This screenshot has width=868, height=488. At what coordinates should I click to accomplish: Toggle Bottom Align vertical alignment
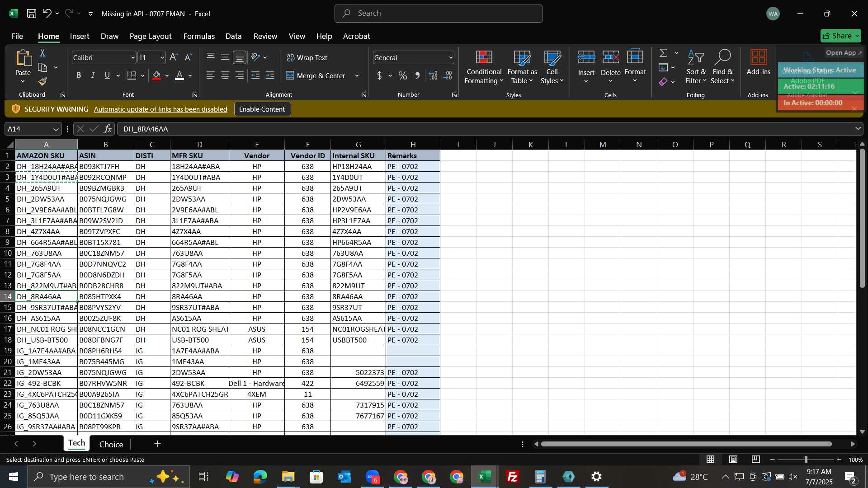pos(240,57)
